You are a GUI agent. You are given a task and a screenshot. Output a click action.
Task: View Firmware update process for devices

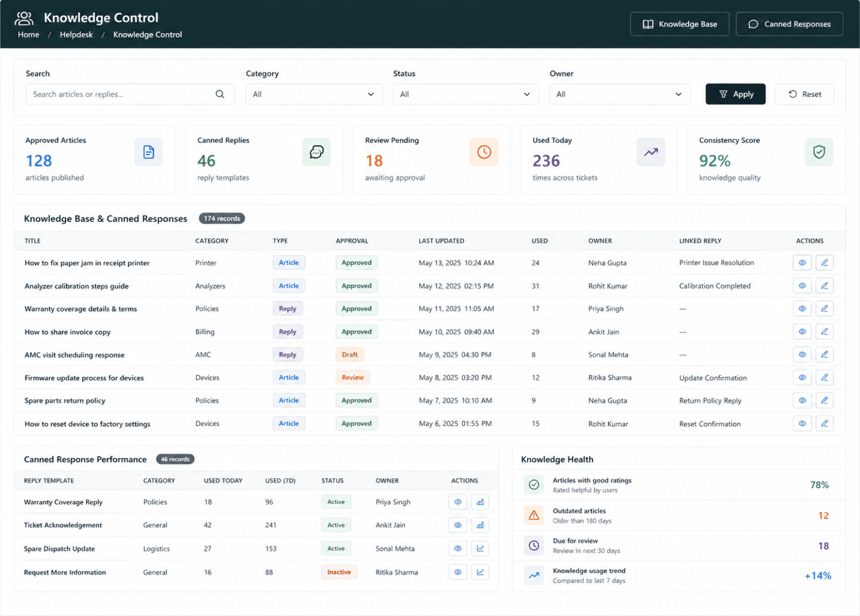802,377
